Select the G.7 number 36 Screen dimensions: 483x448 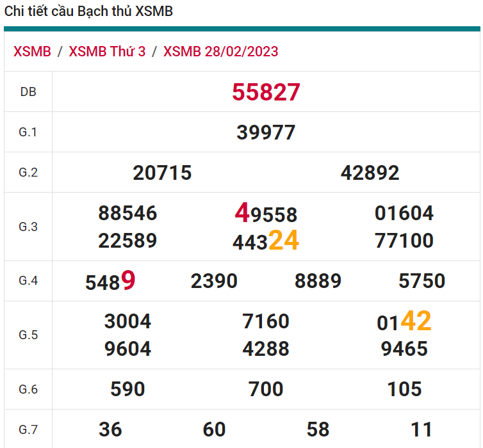tap(110, 429)
